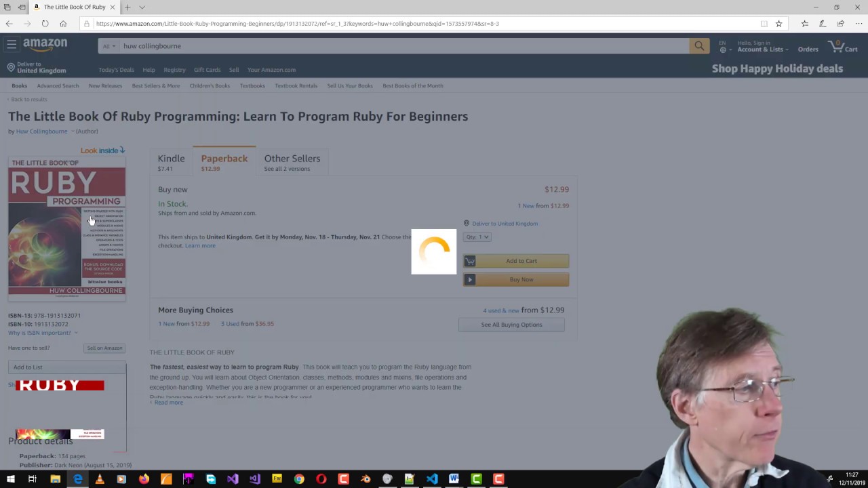Click the Add notes pen icon

[823, 24]
